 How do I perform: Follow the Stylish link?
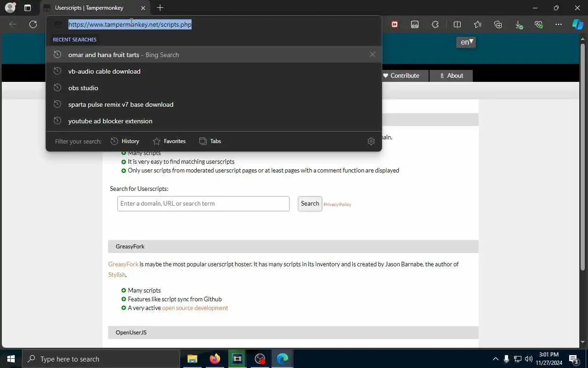117,275
